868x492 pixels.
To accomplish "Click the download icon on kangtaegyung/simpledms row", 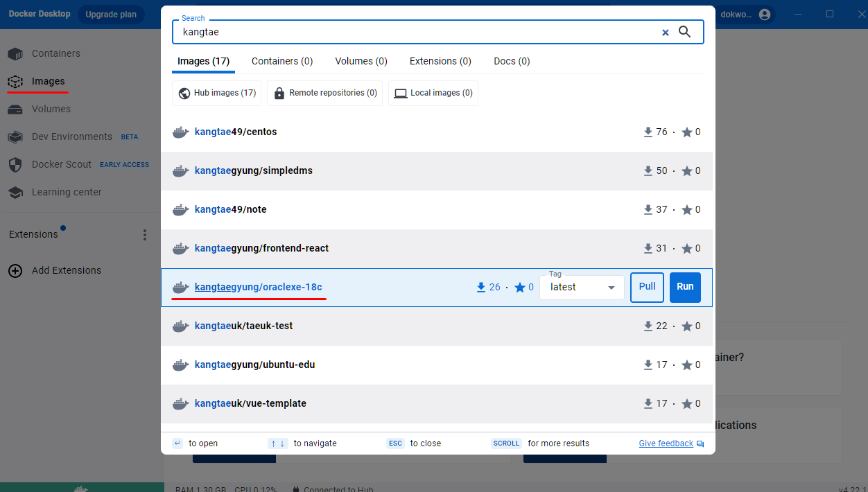I will click(648, 170).
